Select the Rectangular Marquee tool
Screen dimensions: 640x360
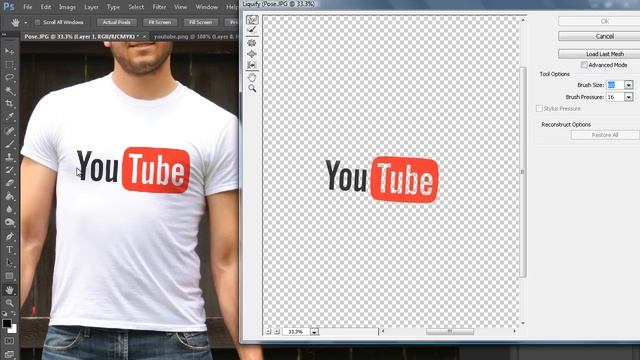9,64
